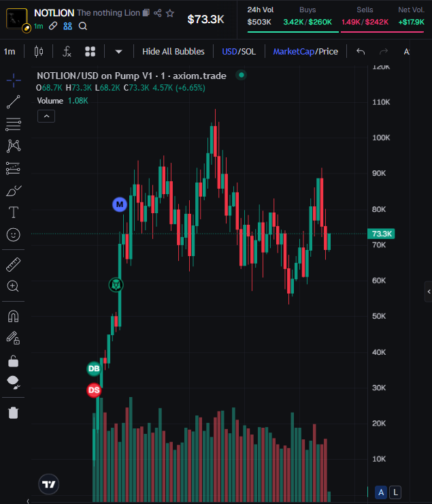The image size is (432, 504).
Task: Copy the NOTLION token address
Action: pyautogui.click(x=146, y=13)
